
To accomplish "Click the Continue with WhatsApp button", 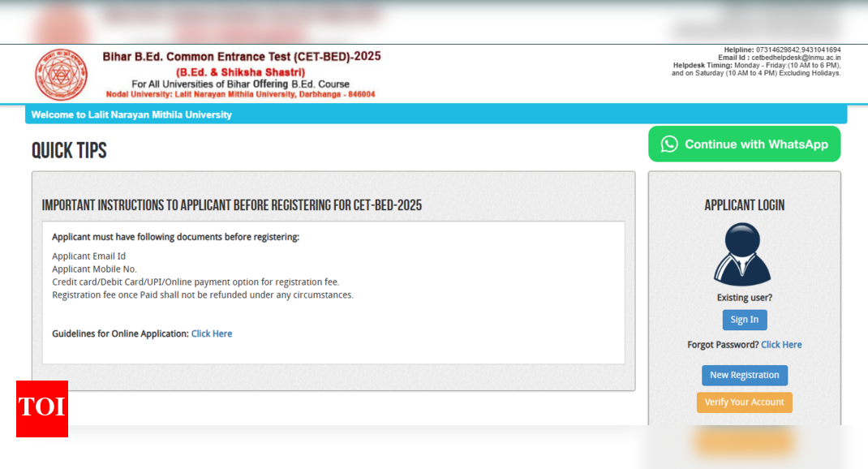I will click(x=744, y=144).
